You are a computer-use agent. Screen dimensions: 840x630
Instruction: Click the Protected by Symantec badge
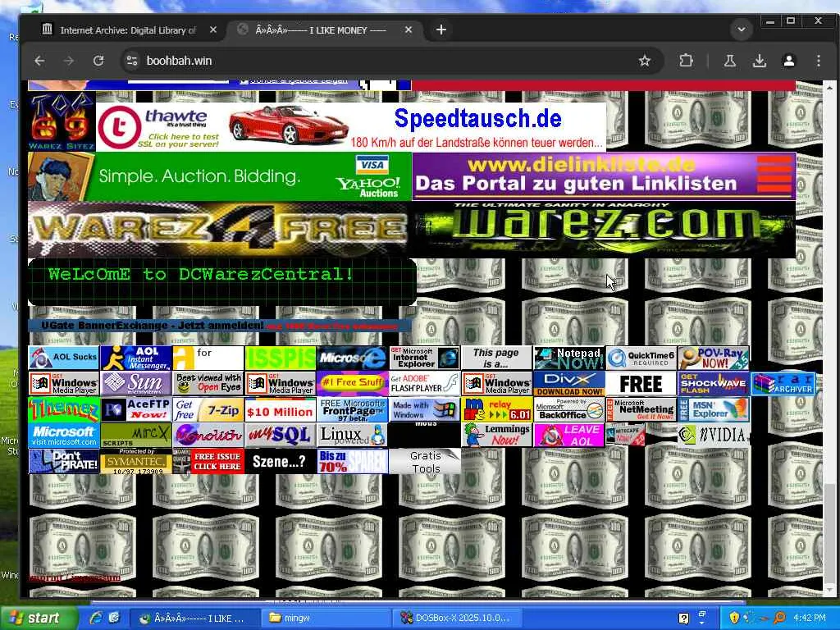(x=136, y=461)
